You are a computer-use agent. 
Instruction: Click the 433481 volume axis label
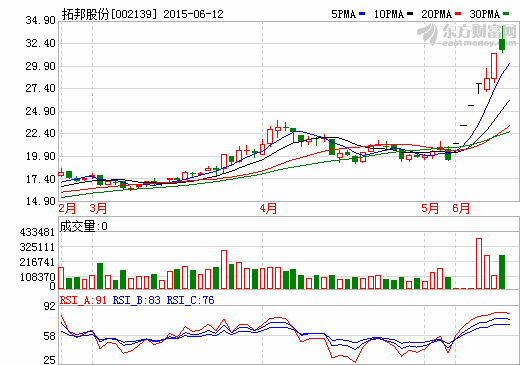tap(37, 232)
